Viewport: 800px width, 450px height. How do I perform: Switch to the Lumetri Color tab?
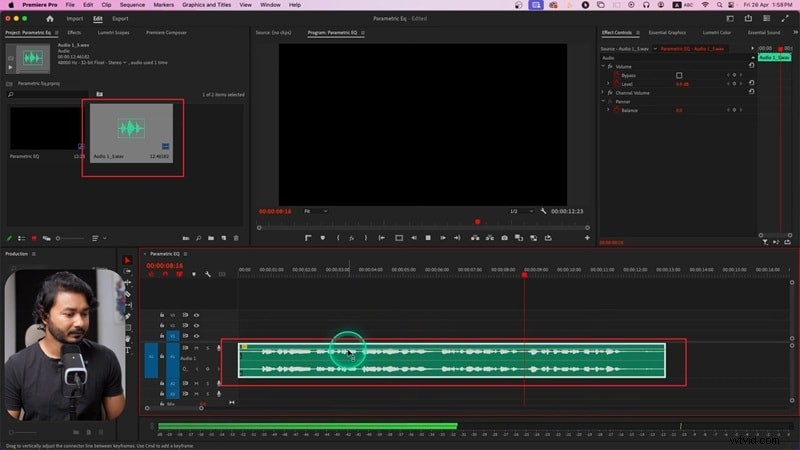pos(717,33)
